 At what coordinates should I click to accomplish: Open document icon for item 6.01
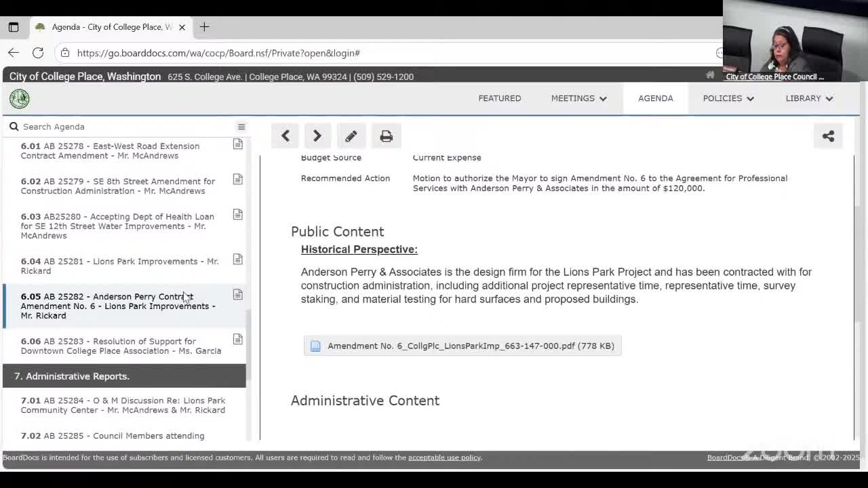(238, 144)
